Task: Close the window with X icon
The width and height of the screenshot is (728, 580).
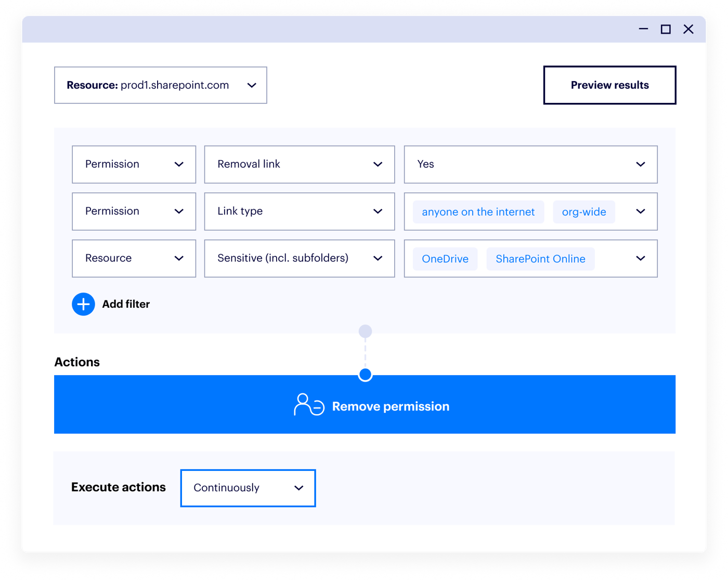Action: tap(688, 30)
